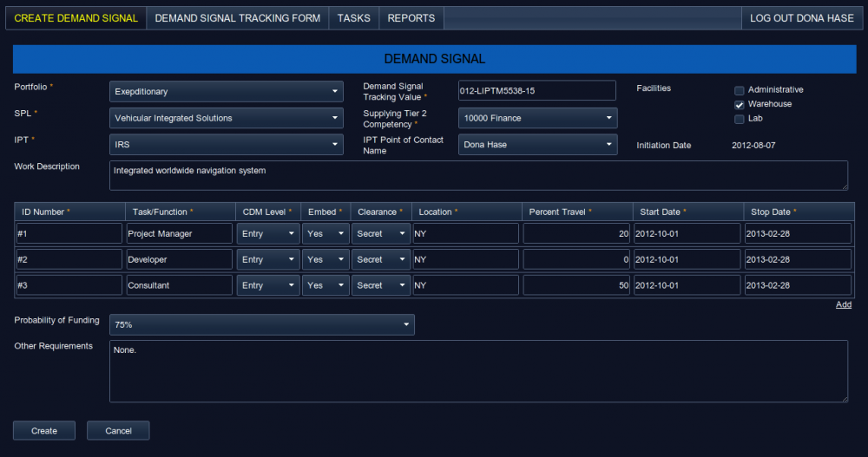Open the Probability of Funding dropdown

pos(261,324)
